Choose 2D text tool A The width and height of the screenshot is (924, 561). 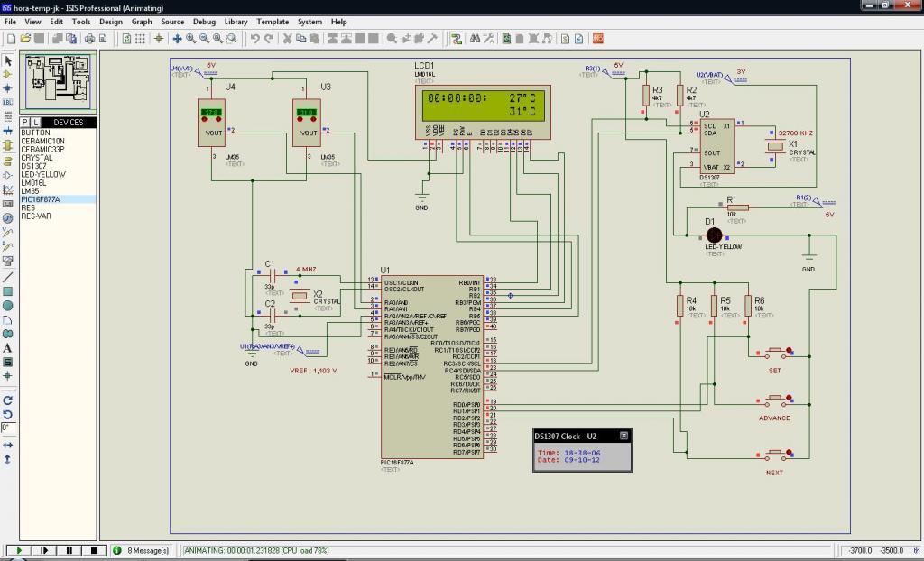point(7,347)
